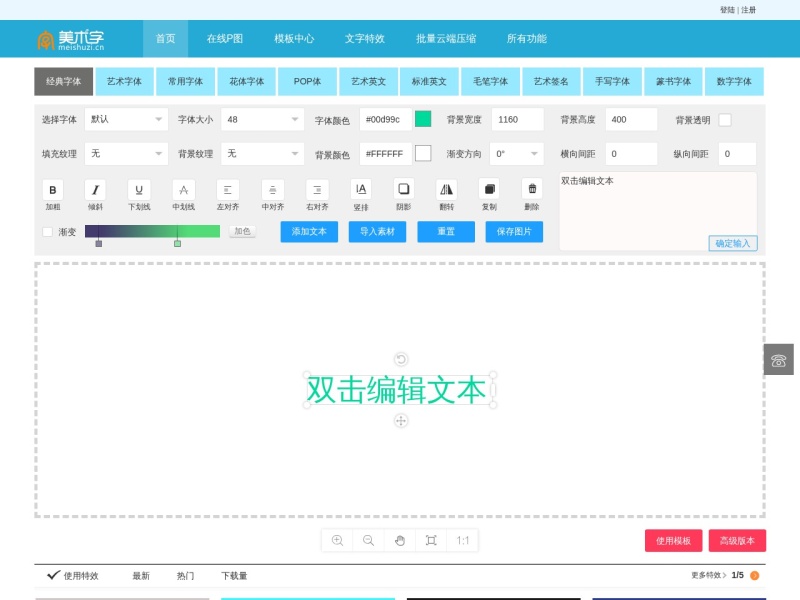Screen dimensions: 800x600
Task: Toggle bold (加粗) formatting
Action: click(x=53, y=190)
